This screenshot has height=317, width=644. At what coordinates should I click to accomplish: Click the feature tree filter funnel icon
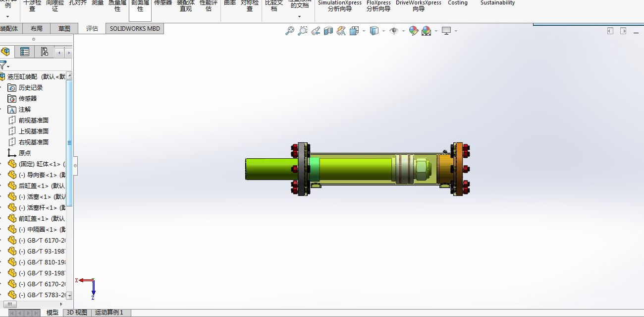(3, 65)
